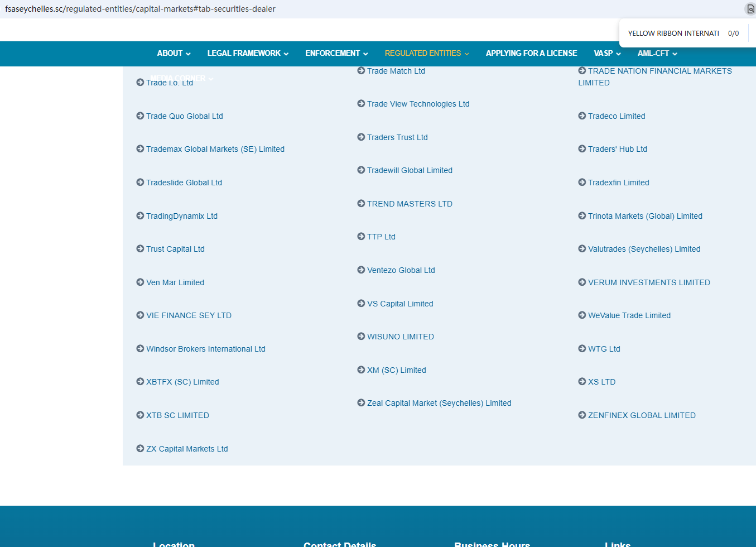Expand the ENFORCEMENT dropdown chevron
Viewport: 756px width, 547px height.
[365, 54]
